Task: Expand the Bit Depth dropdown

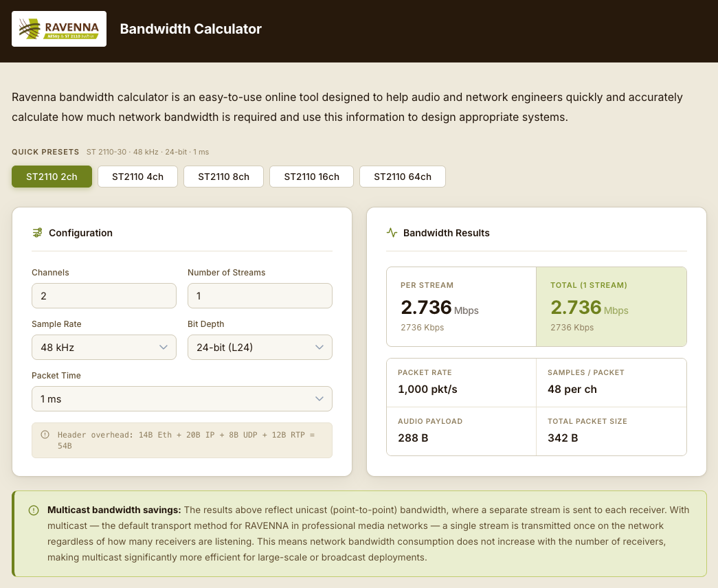Action: [260, 348]
